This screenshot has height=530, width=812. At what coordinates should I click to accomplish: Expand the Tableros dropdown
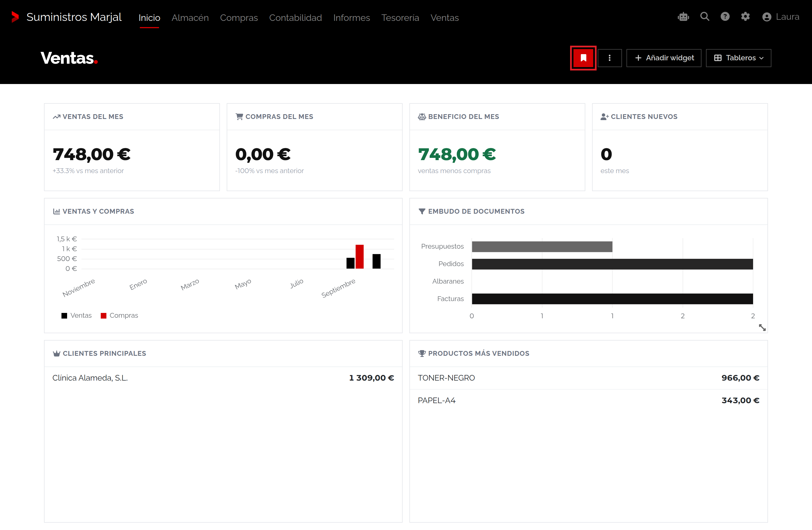pos(739,58)
